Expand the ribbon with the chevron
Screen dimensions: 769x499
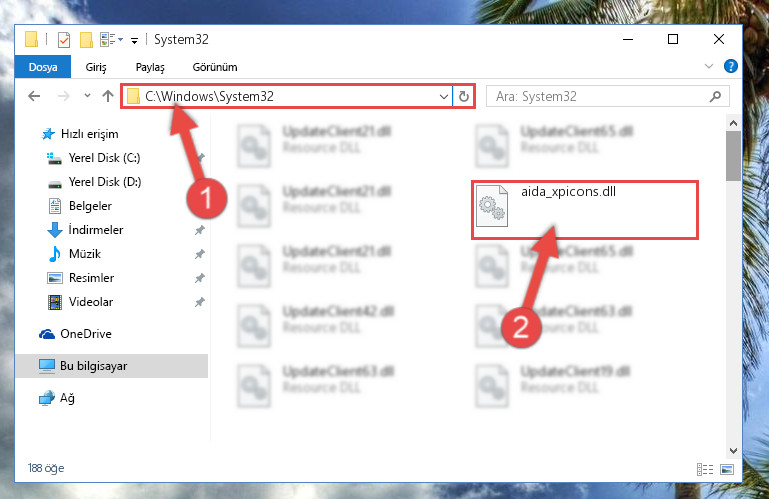coord(709,66)
